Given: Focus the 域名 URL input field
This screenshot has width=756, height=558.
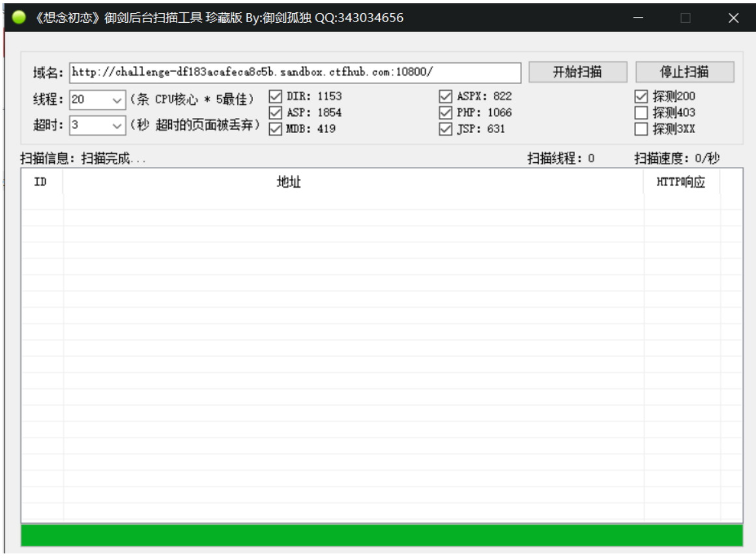Looking at the screenshot, I should [x=295, y=72].
